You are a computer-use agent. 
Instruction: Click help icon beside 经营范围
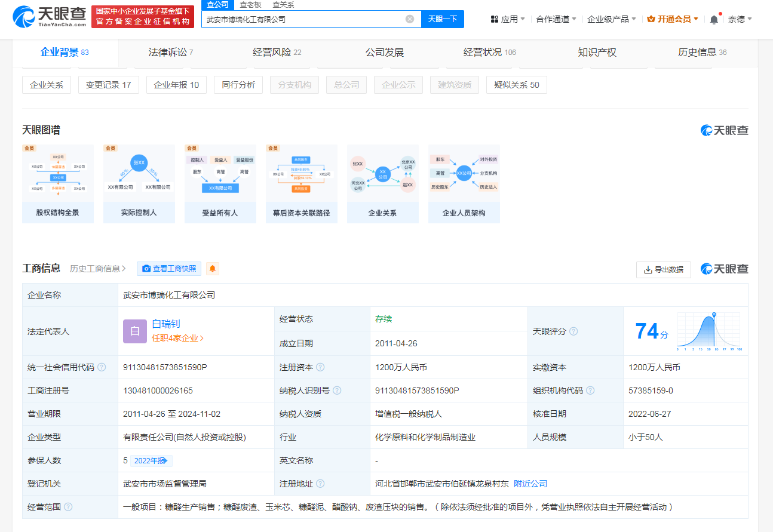(x=68, y=507)
